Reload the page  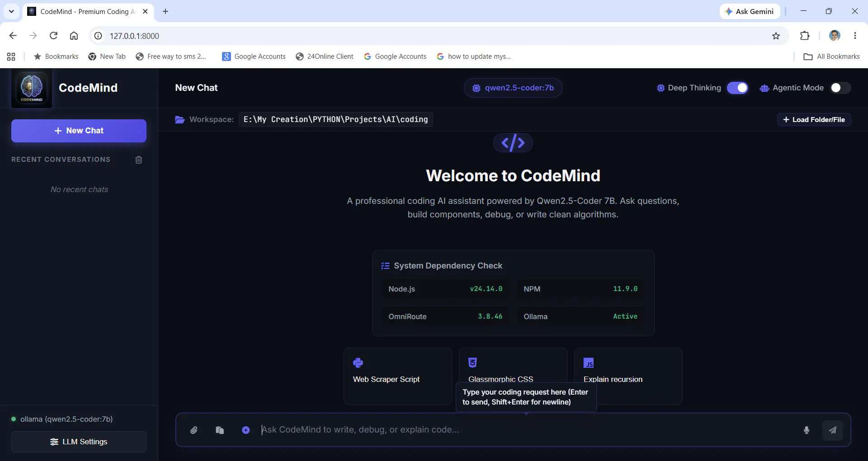click(53, 36)
